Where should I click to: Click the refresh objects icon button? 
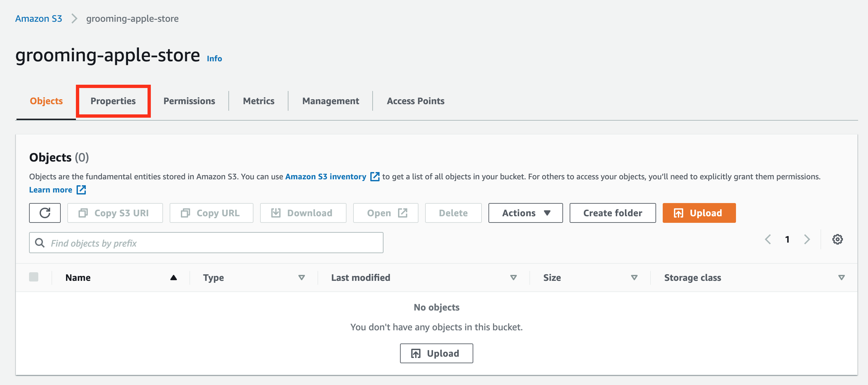point(45,213)
